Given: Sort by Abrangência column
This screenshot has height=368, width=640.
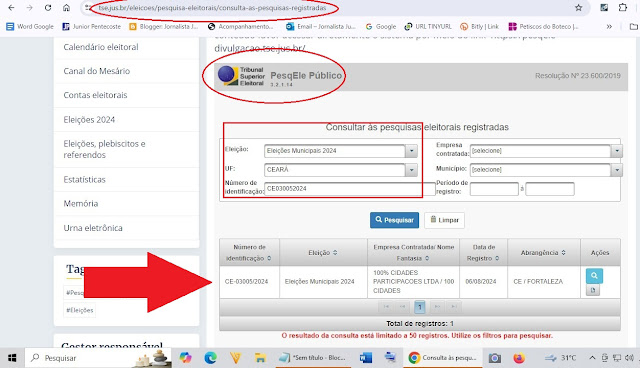Looking at the screenshot, I should [x=543, y=253].
